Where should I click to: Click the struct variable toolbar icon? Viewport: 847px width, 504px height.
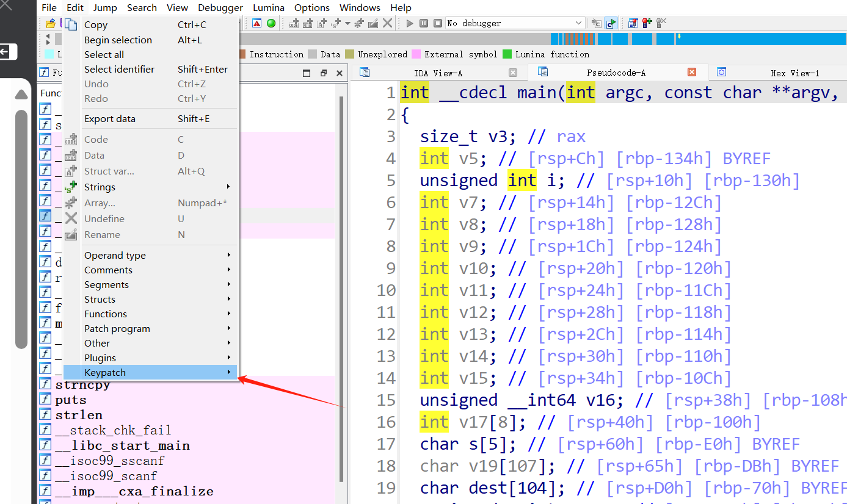pyautogui.click(x=321, y=23)
